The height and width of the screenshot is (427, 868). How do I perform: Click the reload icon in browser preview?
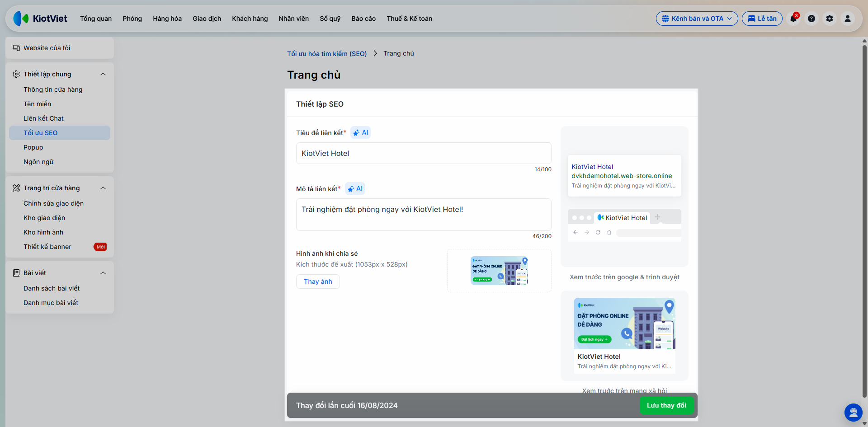(x=598, y=232)
